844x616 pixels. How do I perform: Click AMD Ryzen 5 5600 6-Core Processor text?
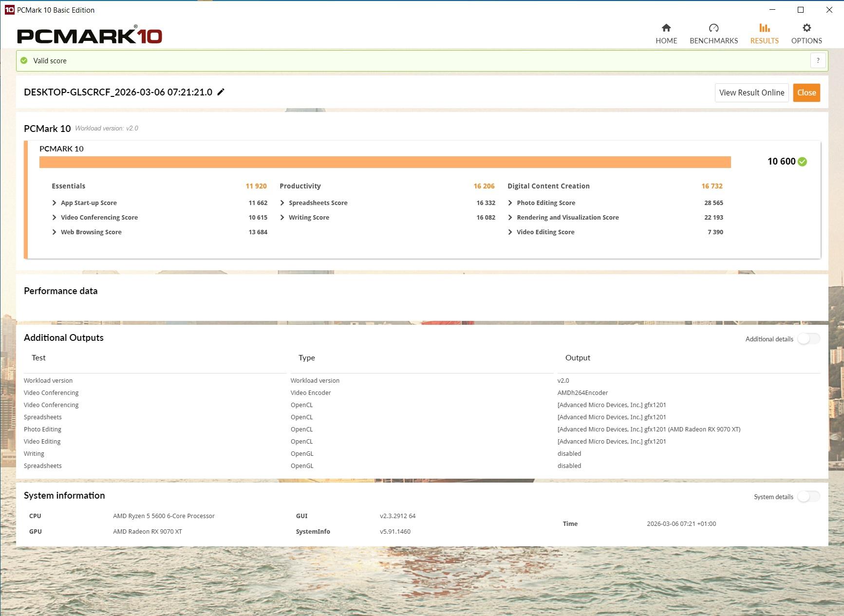tap(164, 516)
